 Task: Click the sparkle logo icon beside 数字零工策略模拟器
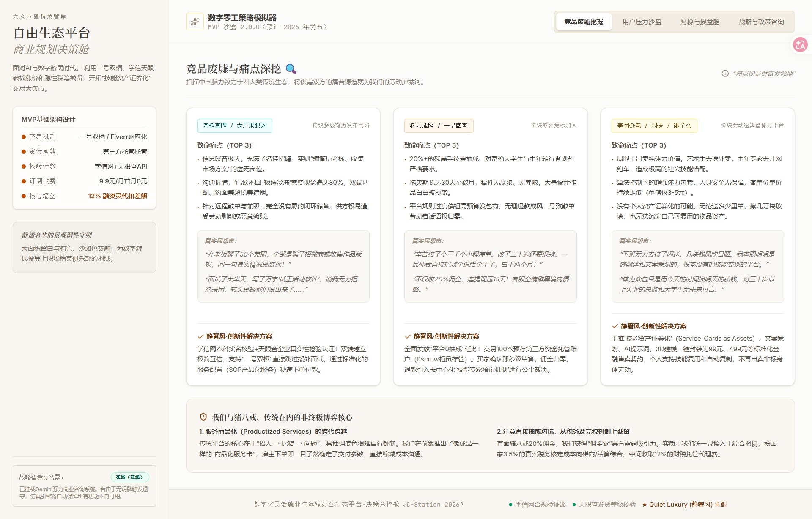point(195,22)
